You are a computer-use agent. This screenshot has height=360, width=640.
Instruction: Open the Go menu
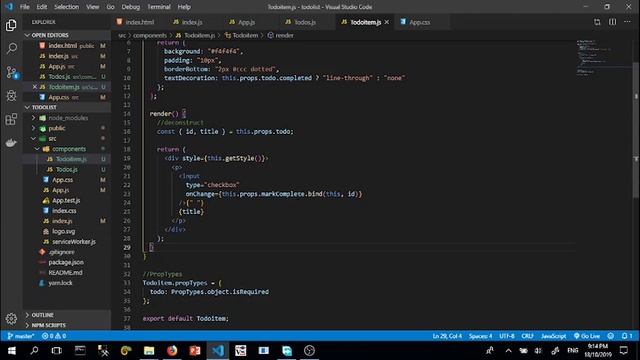(110, 7)
